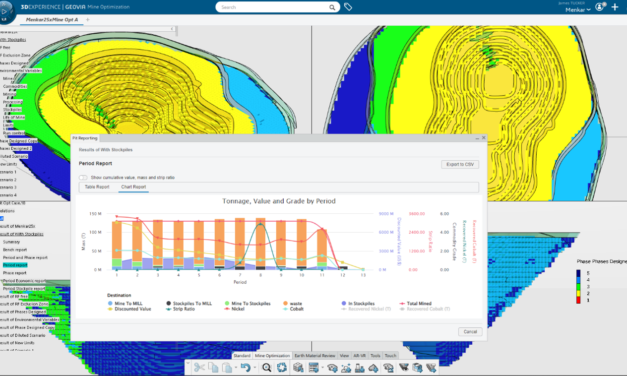Click the search magnifier icon
627x376 pixels.
coord(332,7)
